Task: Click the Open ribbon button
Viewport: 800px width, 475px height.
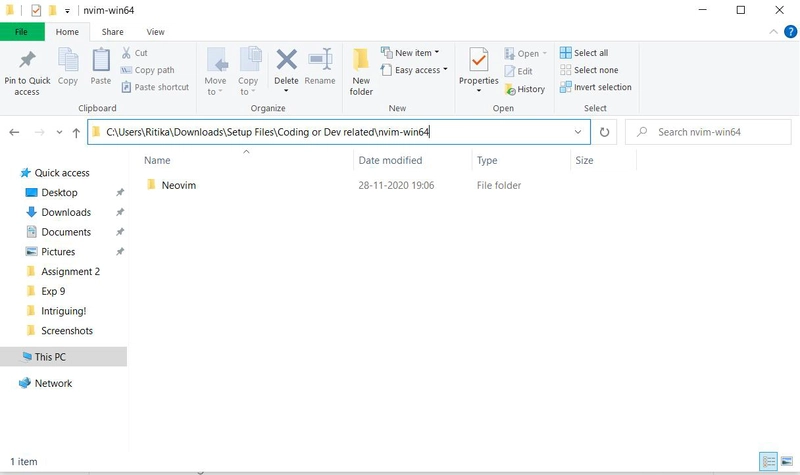Action: click(x=526, y=54)
